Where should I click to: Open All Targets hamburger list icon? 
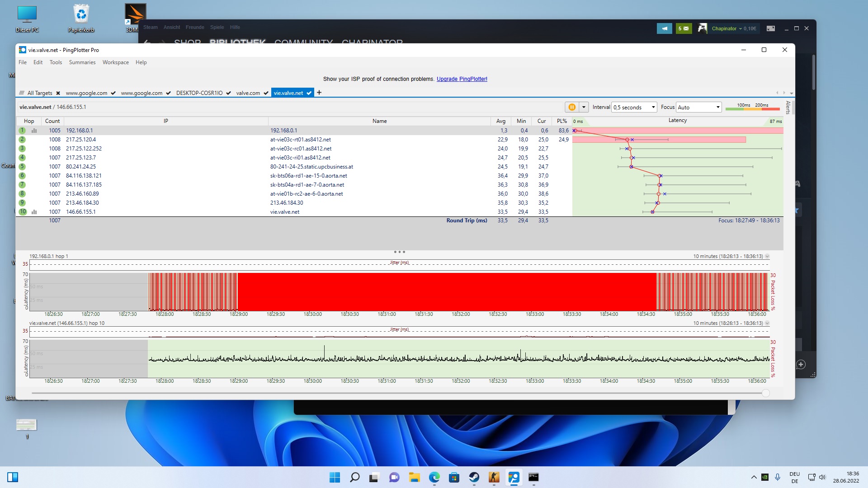(x=22, y=93)
